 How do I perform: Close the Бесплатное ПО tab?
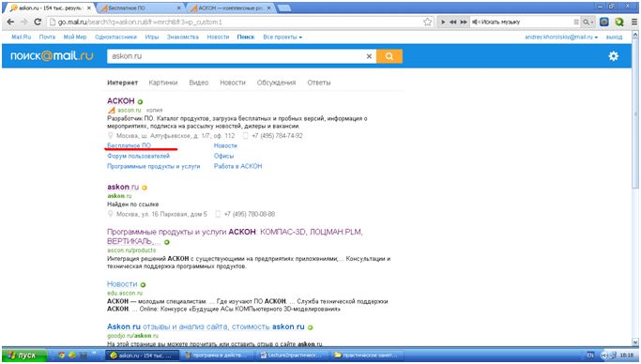(179, 8)
